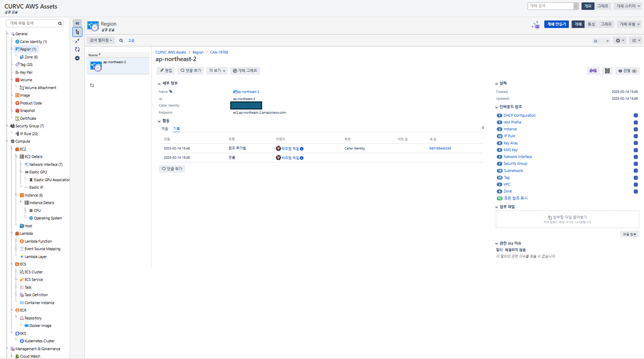Image resolution: width=644 pixels, height=359 pixels.
Task: Click the import box icon next to 개체 만들기
Action: tap(535, 24)
